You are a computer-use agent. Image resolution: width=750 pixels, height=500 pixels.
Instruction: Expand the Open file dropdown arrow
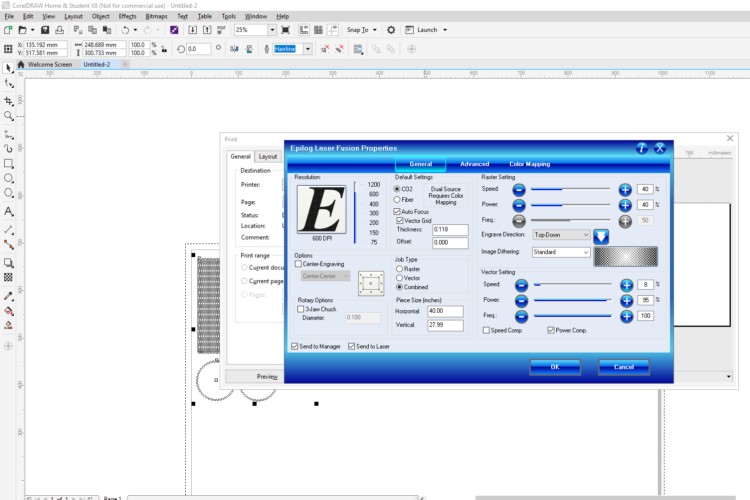pos(33,30)
